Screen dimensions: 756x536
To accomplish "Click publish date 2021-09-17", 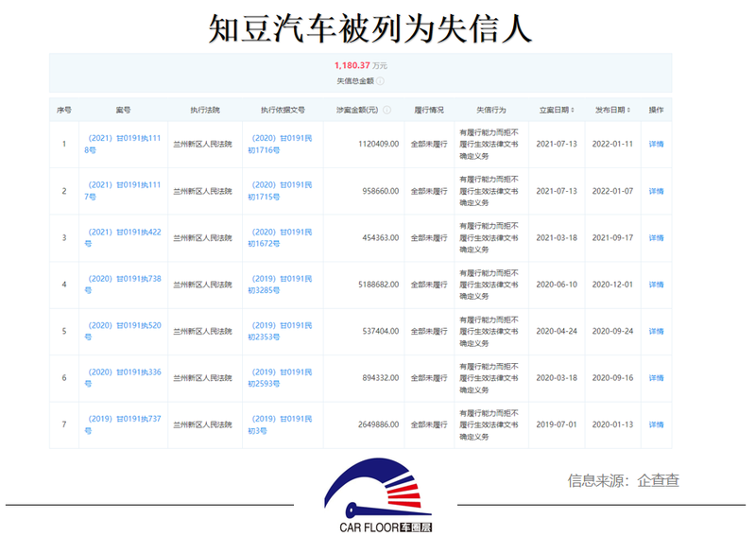I will 612,238.
